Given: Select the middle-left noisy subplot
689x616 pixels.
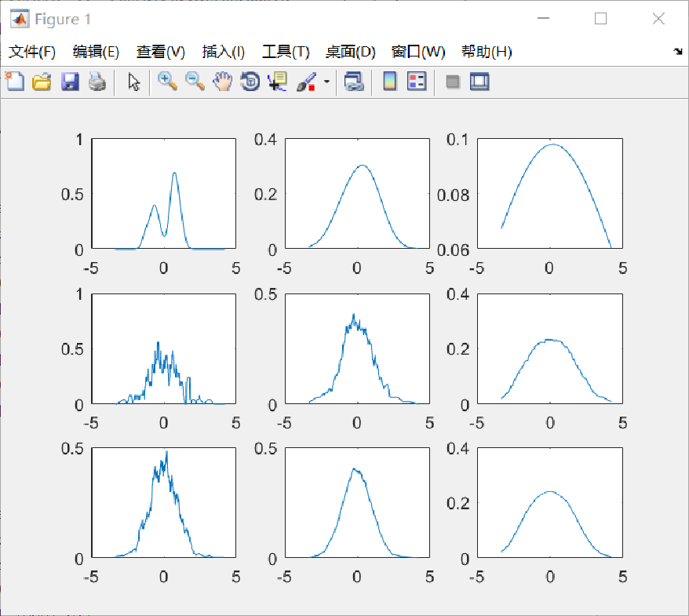Looking at the screenshot, I should pos(163,348).
